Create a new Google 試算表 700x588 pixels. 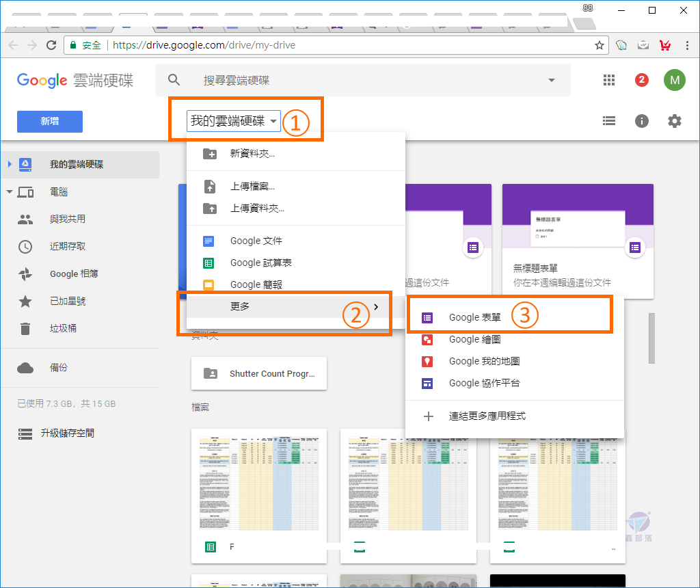click(x=296, y=263)
